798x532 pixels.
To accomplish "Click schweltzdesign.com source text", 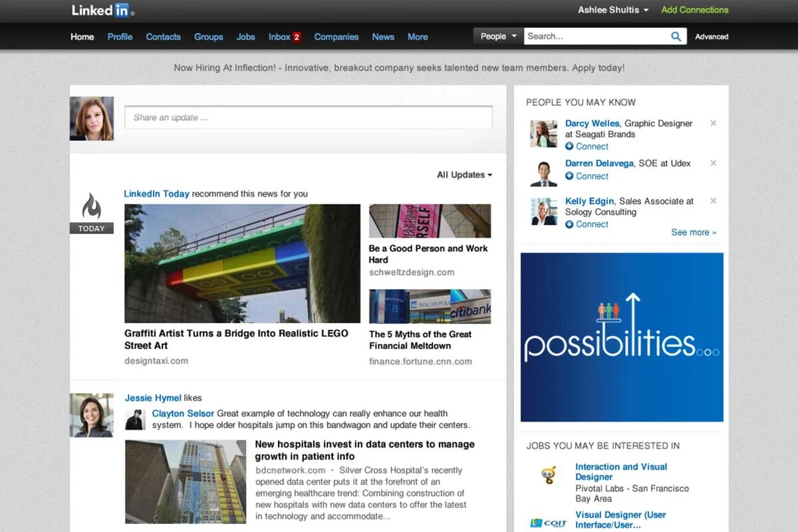I will [412, 272].
